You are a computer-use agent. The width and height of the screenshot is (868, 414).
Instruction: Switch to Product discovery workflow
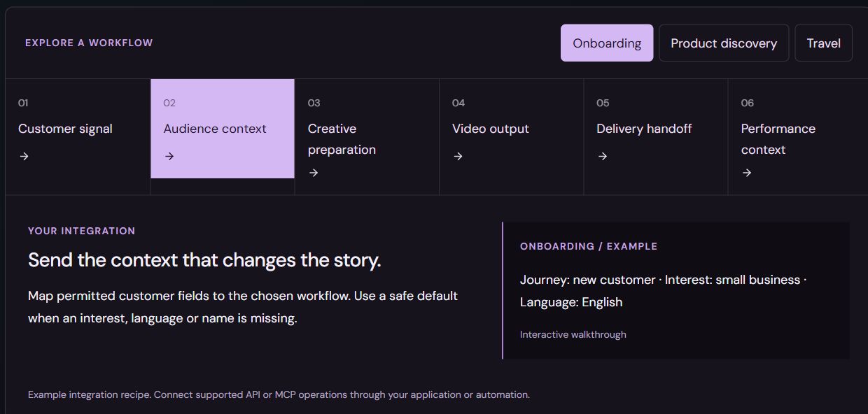click(724, 43)
